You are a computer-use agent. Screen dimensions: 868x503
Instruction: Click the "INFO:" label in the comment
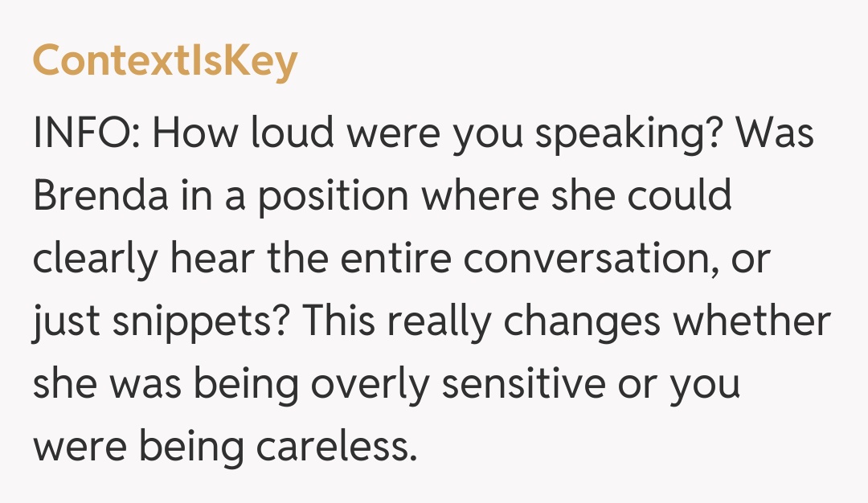85,134
